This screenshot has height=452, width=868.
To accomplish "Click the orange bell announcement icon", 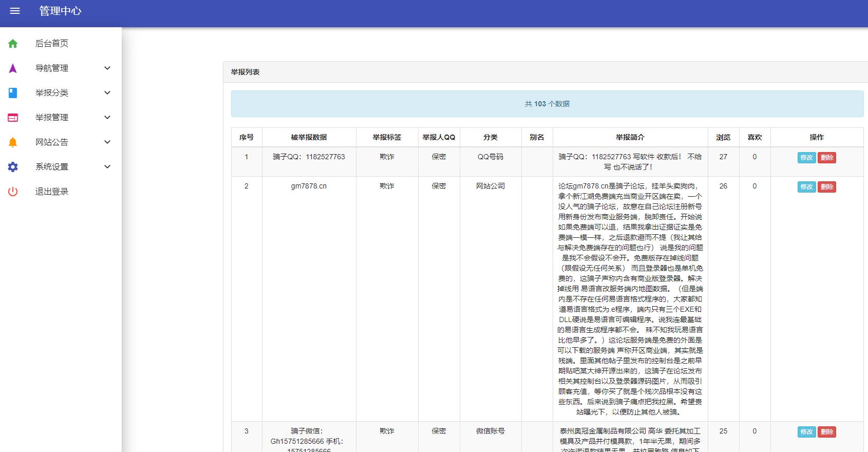I will point(13,142).
